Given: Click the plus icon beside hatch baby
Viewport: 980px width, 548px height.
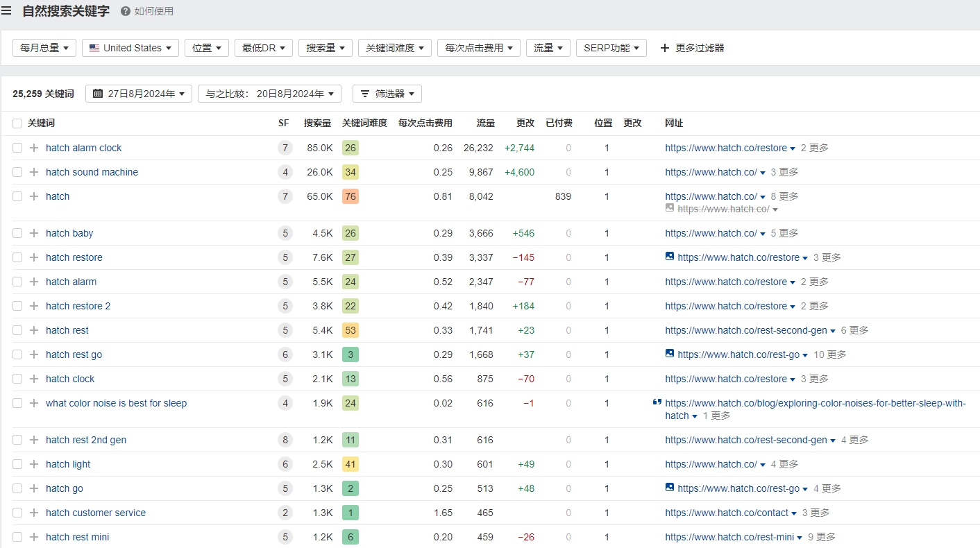Looking at the screenshot, I should (34, 233).
